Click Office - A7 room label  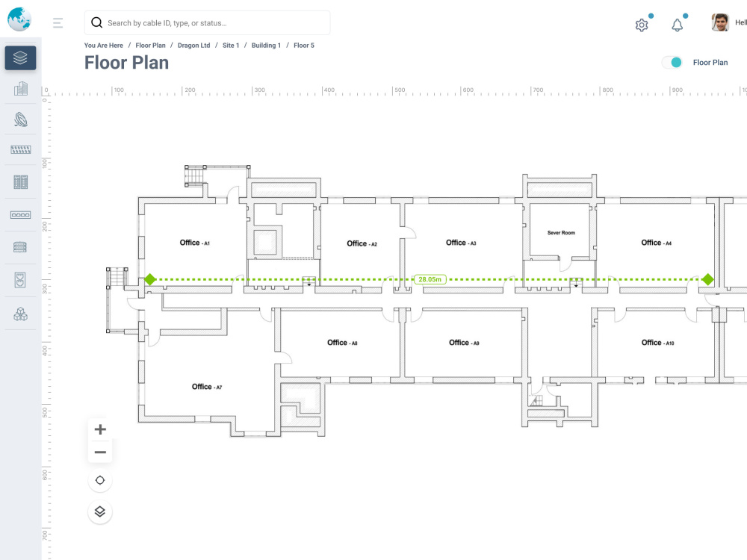(x=207, y=387)
